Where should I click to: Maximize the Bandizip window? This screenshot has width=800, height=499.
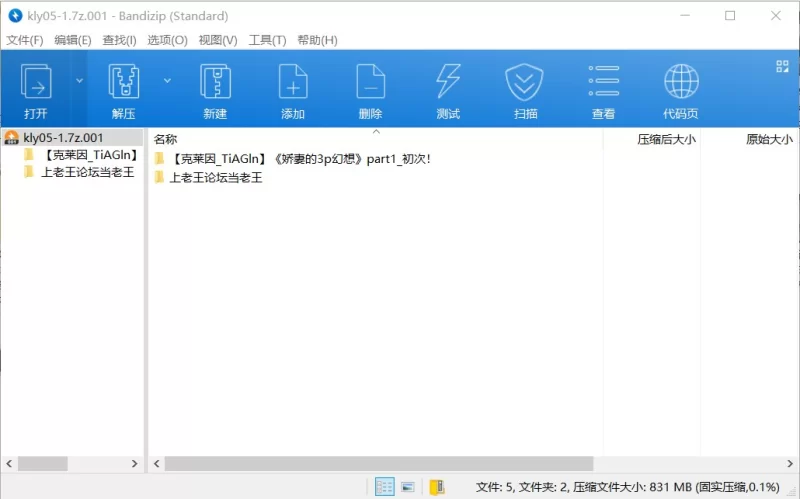pyautogui.click(x=730, y=16)
